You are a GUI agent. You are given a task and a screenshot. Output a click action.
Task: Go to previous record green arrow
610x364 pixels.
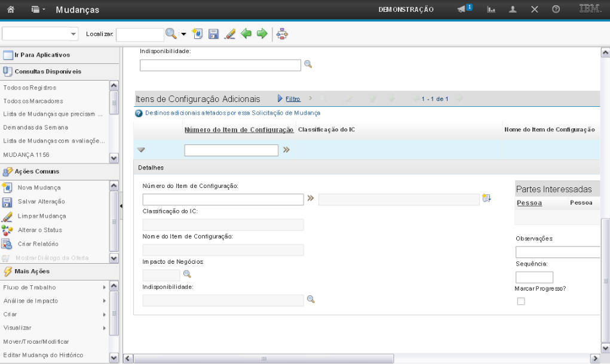(246, 35)
